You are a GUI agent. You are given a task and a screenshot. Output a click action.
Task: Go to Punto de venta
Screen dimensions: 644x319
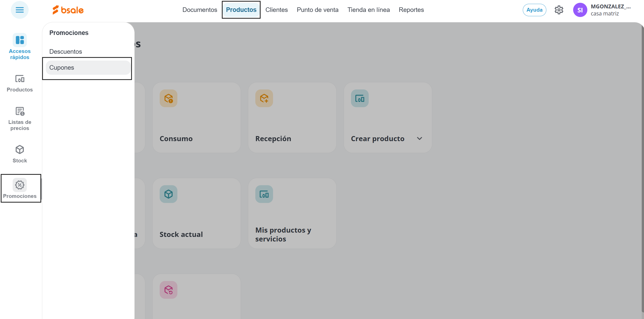click(317, 10)
